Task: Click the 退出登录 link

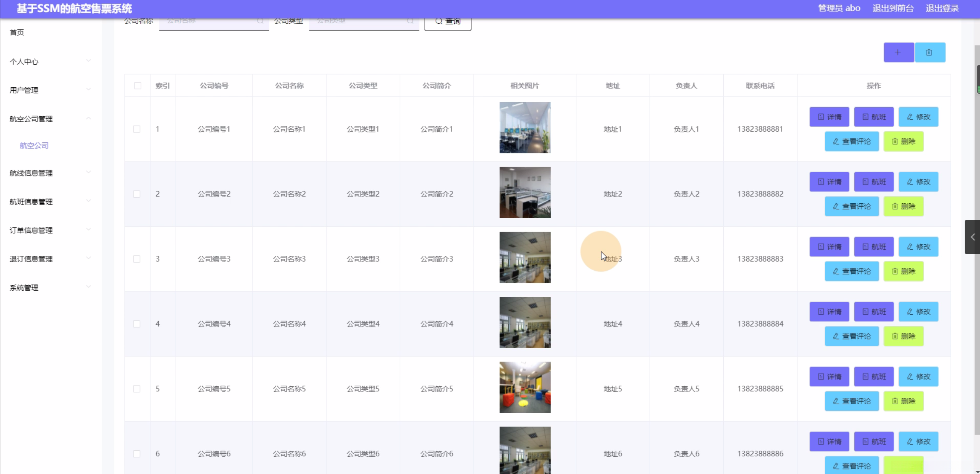Action: click(x=942, y=8)
